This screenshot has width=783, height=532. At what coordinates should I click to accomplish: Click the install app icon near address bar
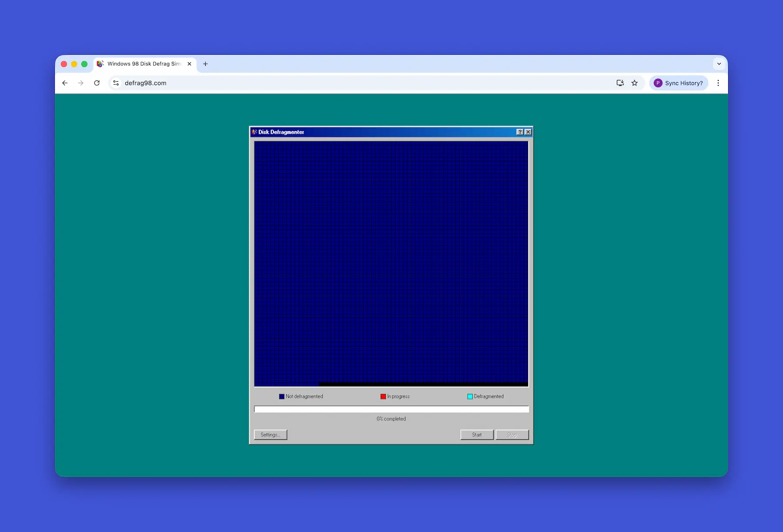pos(620,83)
